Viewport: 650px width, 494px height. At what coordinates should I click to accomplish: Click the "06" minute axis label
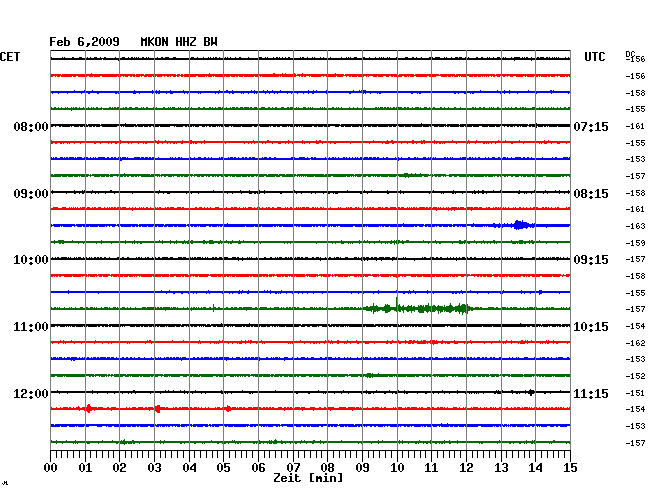(258, 467)
